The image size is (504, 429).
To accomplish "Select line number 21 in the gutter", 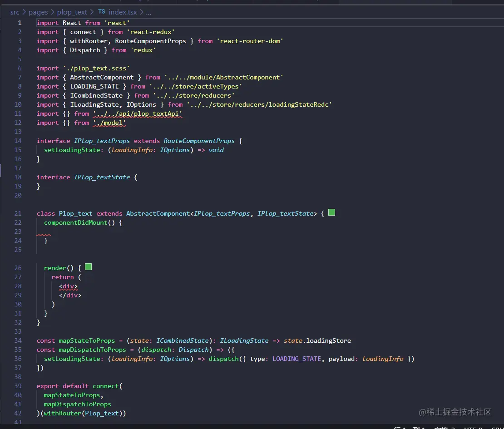I will [18, 214].
